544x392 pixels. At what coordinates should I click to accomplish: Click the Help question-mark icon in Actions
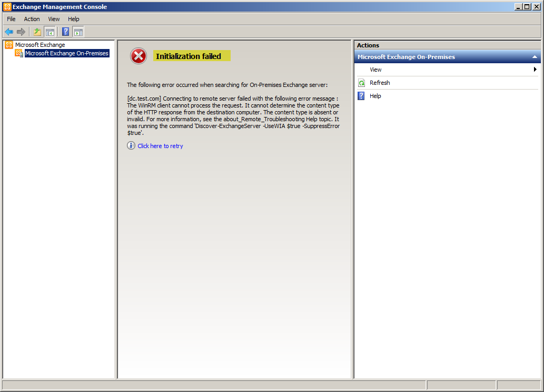click(361, 96)
